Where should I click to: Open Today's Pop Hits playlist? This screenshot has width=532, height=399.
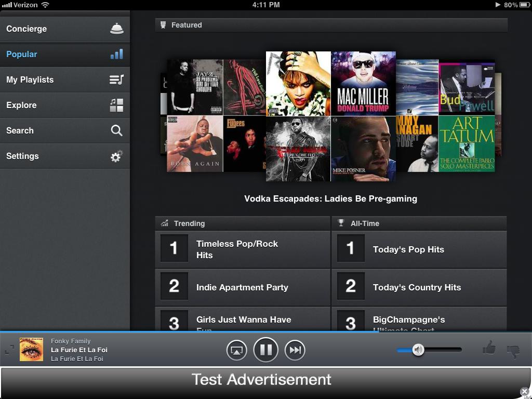tap(419, 249)
